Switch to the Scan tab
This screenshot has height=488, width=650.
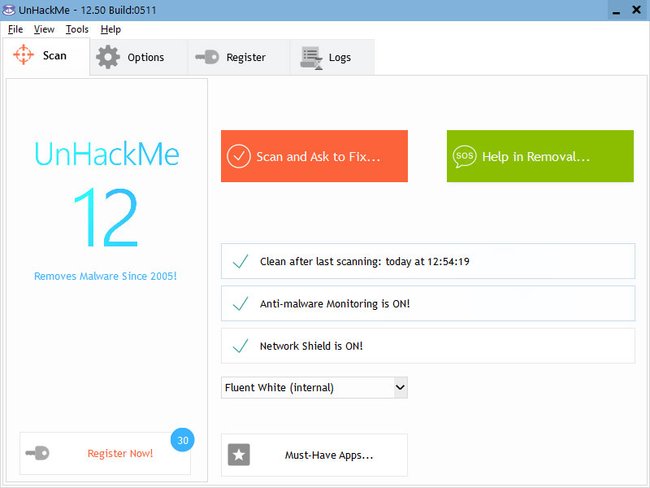tap(46, 56)
